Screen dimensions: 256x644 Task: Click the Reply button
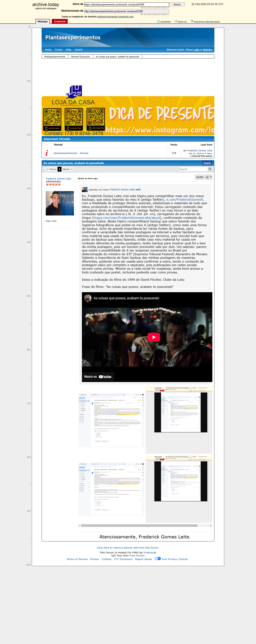click(x=207, y=163)
